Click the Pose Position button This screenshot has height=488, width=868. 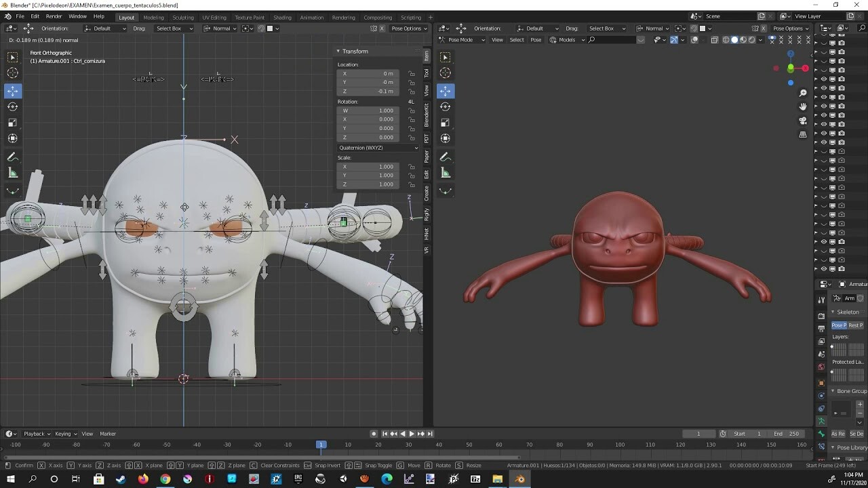click(x=838, y=325)
